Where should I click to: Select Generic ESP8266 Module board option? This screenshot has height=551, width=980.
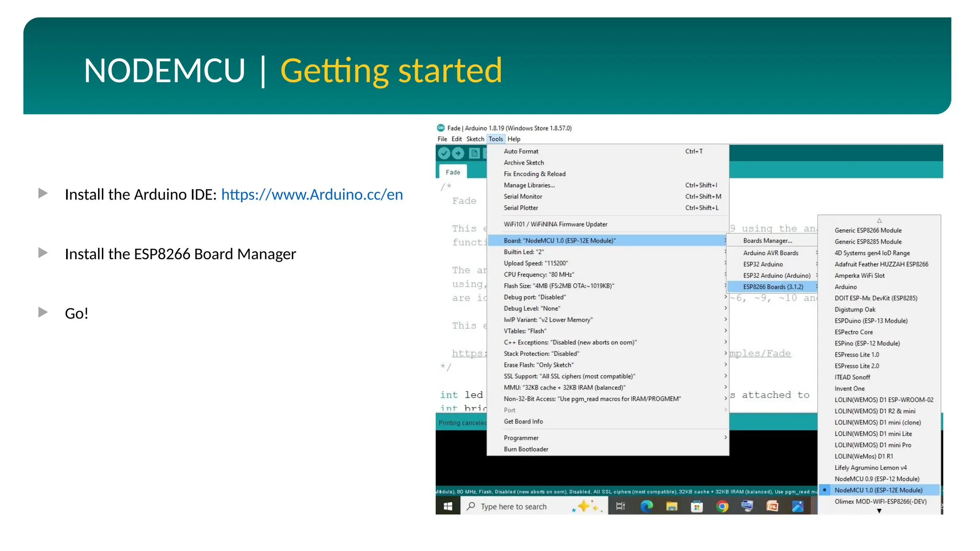pos(868,230)
